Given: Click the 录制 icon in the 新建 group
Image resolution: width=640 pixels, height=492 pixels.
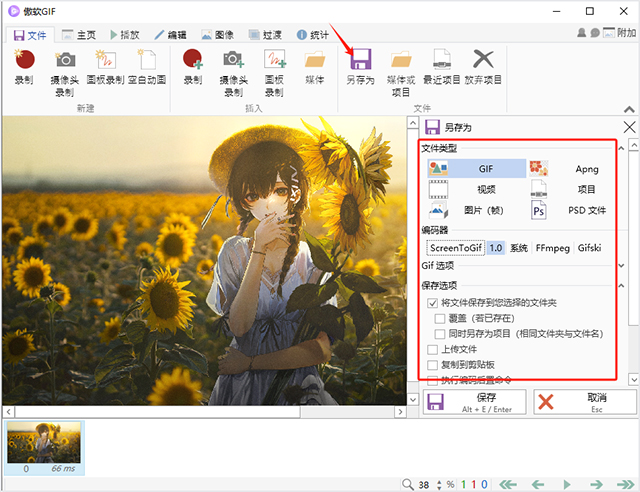Looking at the screenshot, I should (x=24, y=60).
